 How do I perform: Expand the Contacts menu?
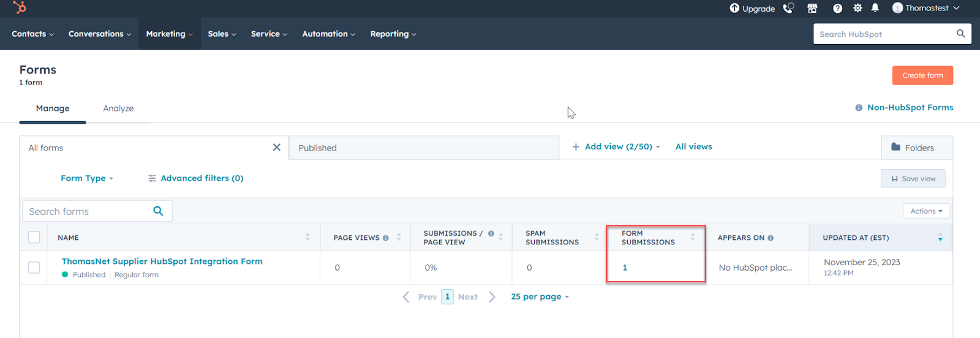point(32,34)
